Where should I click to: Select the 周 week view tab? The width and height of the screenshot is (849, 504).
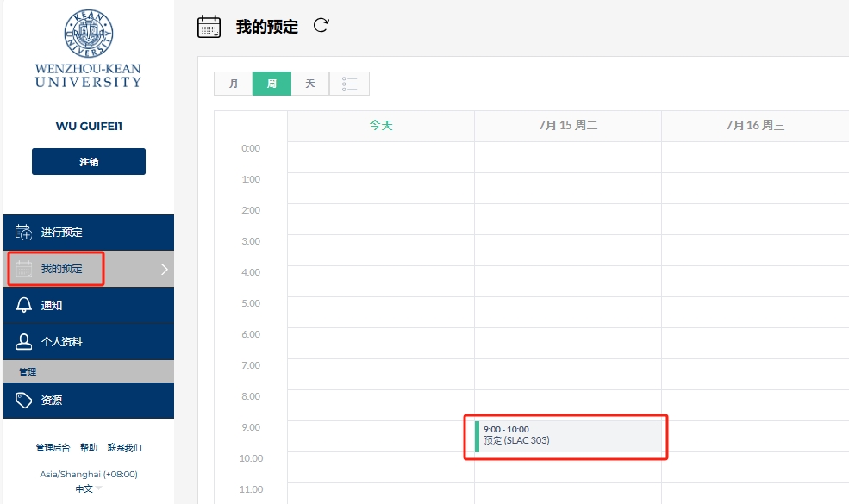coord(272,84)
